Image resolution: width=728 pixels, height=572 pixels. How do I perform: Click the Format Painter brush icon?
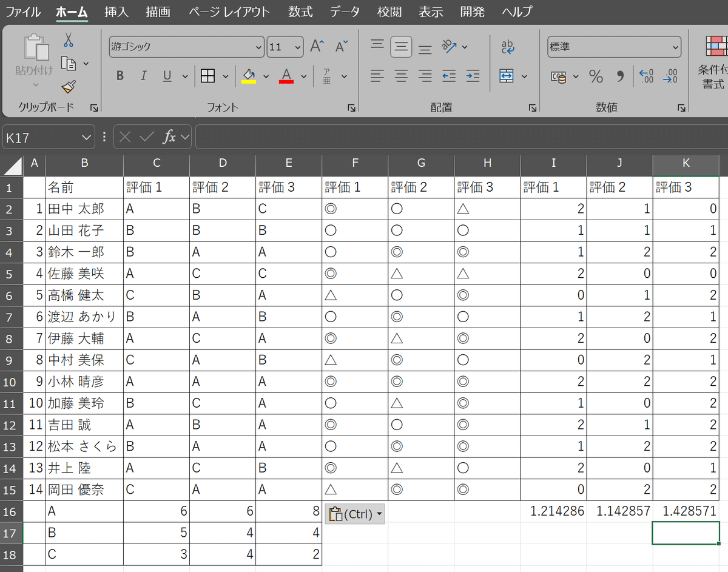point(69,87)
